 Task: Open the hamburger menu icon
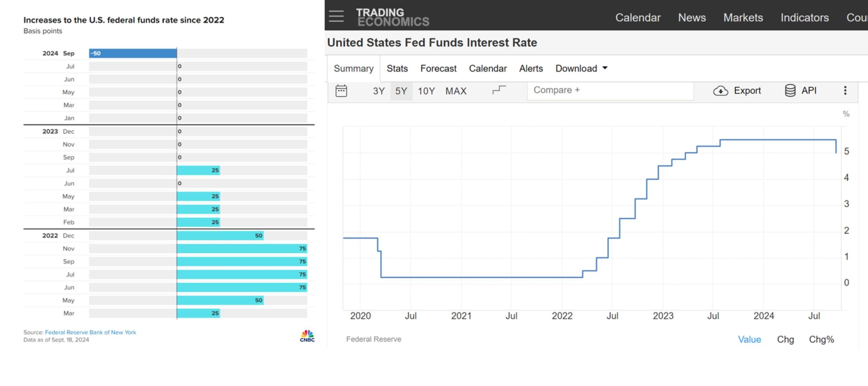click(x=336, y=16)
